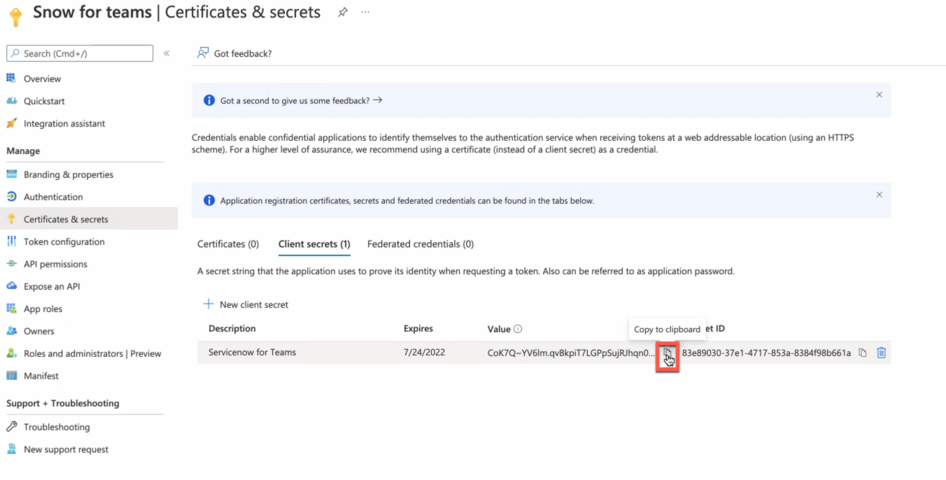The image size is (946, 480).
Task: Open Authentication settings
Action: [x=53, y=197]
